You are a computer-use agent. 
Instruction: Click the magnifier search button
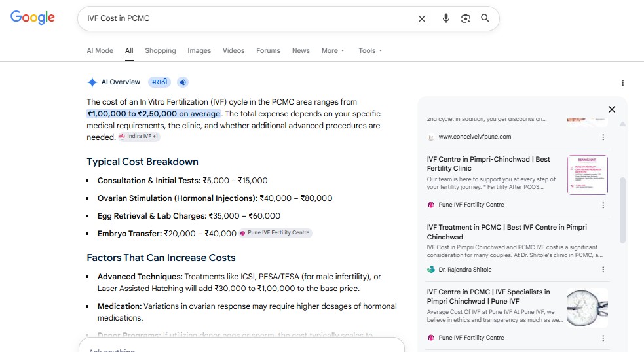coord(485,18)
